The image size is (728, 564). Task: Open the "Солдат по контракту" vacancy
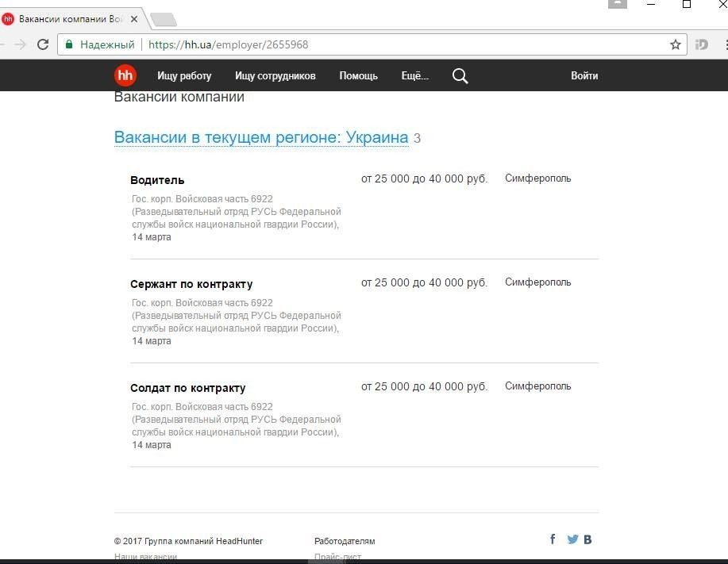click(x=187, y=388)
